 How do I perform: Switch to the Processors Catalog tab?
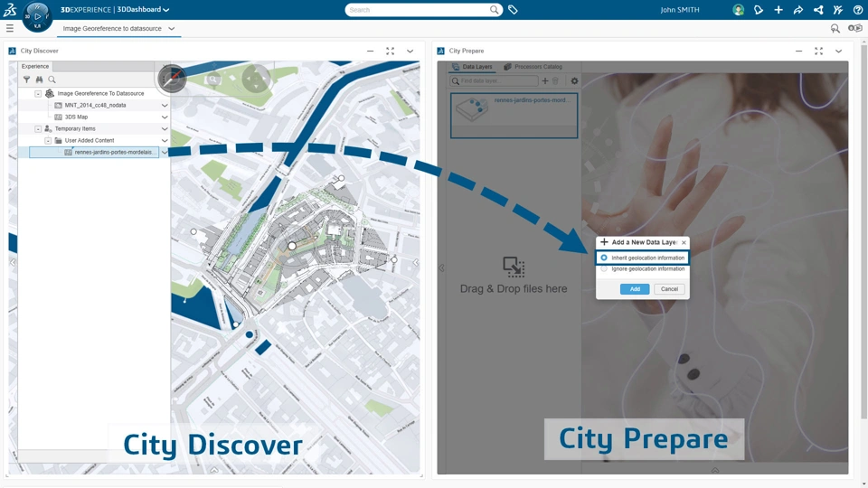pos(533,66)
